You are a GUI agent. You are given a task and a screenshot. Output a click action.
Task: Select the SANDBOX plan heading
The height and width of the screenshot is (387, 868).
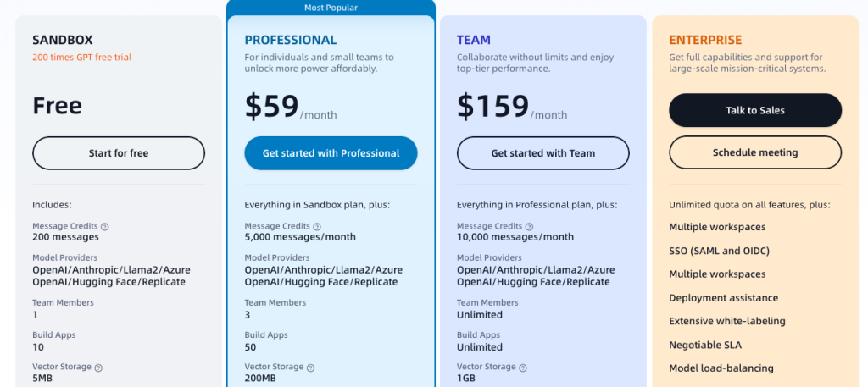[x=63, y=40]
